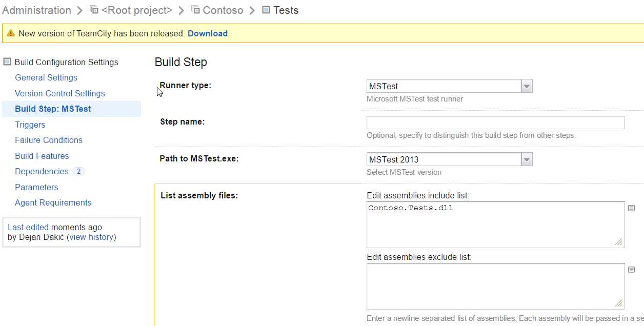Open Triggers settings page
The height and width of the screenshot is (326, 644).
(30, 125)
